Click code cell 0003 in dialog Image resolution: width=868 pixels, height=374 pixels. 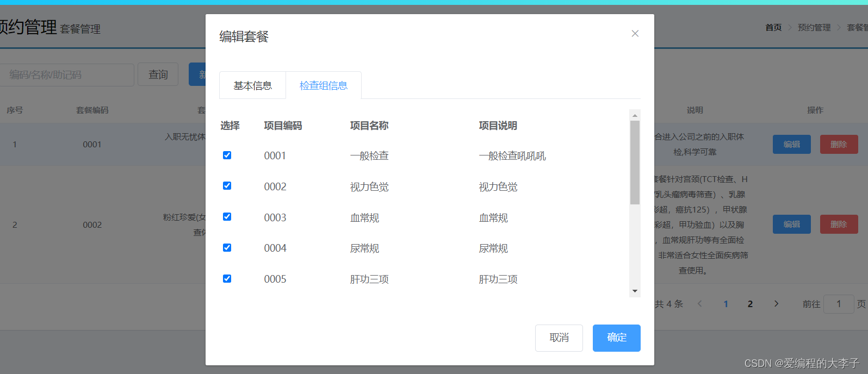(x=275, y=217)
